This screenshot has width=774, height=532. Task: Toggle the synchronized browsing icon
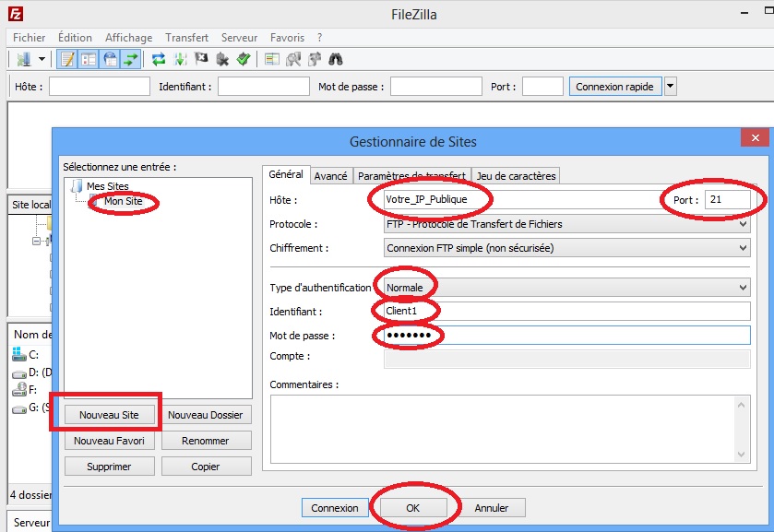click(315, 60)
